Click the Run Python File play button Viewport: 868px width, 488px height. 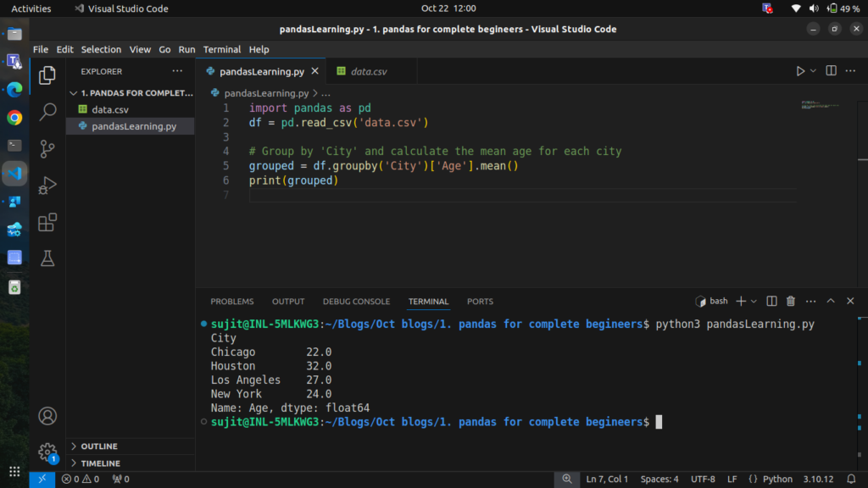click(799, 71)
